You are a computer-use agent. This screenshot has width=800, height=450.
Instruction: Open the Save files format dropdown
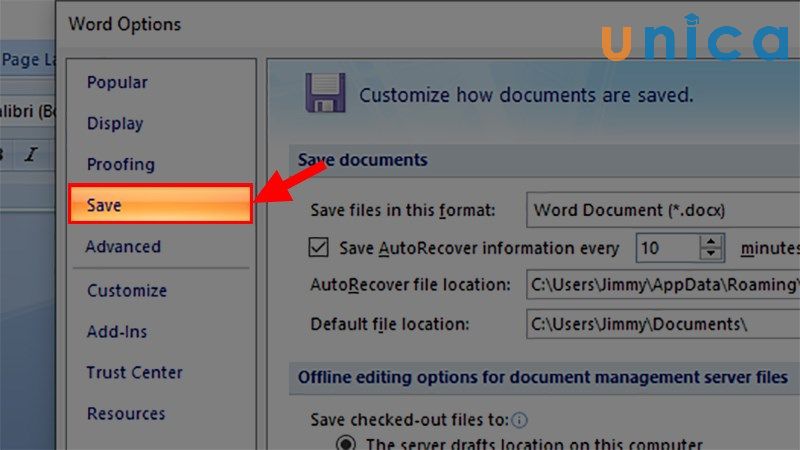coord(663,210)
